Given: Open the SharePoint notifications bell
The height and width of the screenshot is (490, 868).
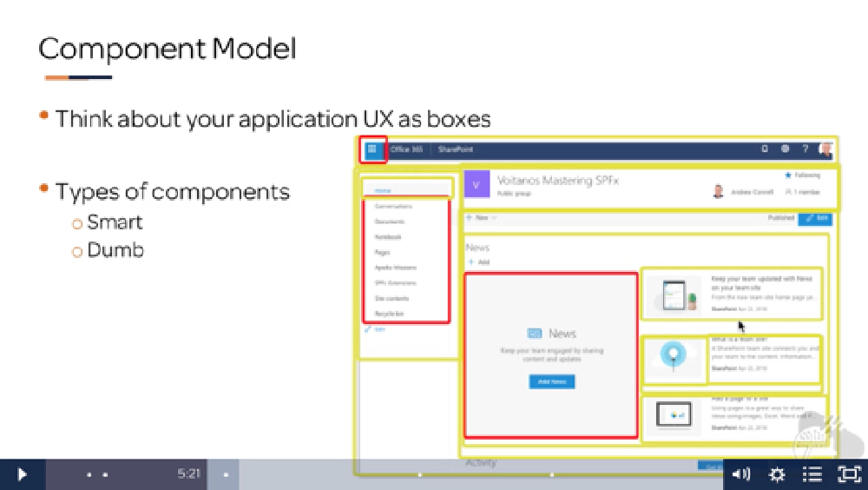Looking at the screenshot, I should pyautogui.click(x=765, y=149).
